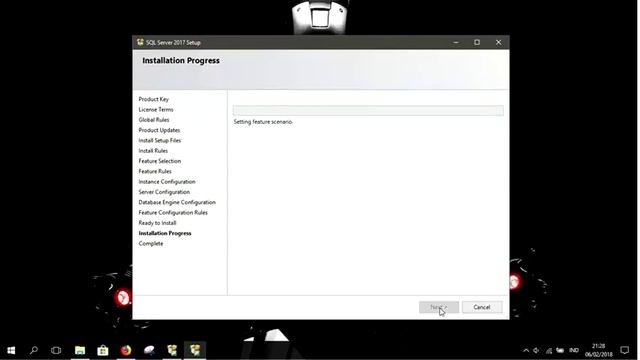Select Install Setup Files step

click(x=160, y=140)
